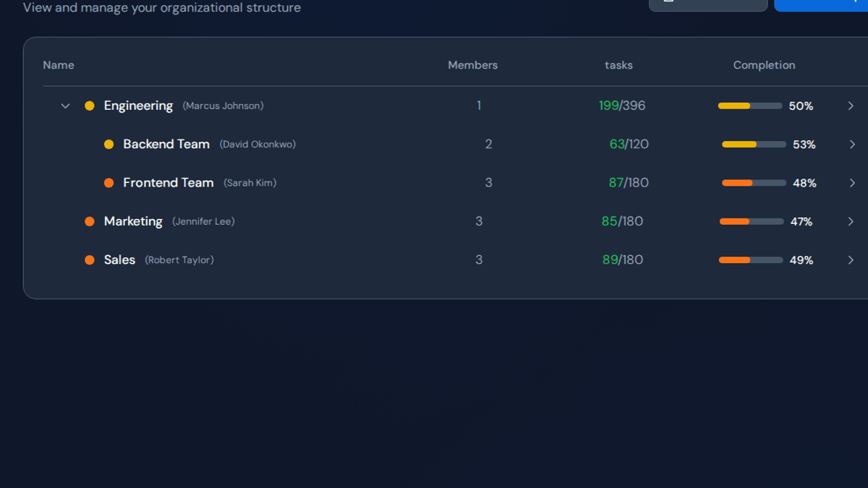Viewport: 868px width, 488px height.
Task: Click the Engineering yellow status dot
Action: (x=90, y=106)
